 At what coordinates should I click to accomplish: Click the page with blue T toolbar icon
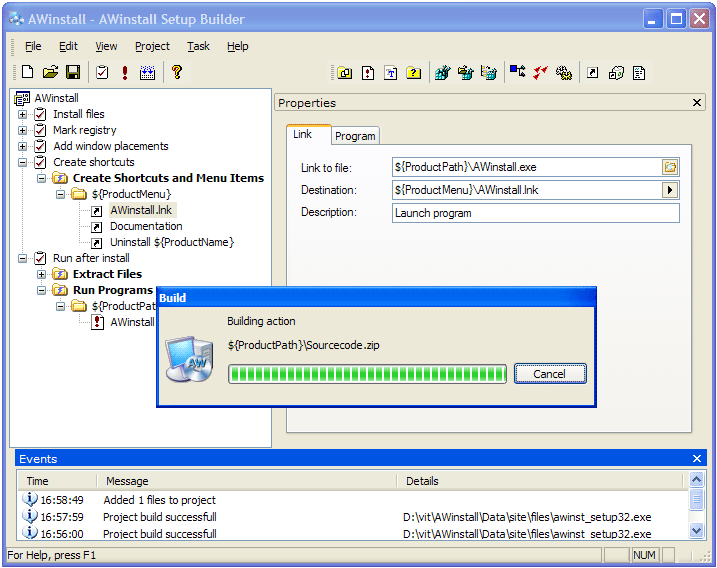click(391, 73)
